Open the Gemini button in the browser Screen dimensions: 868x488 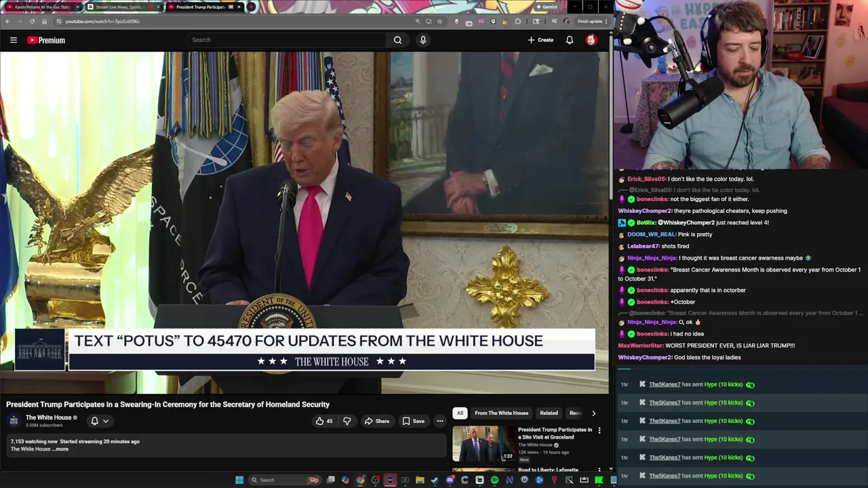tap(547, 7)
